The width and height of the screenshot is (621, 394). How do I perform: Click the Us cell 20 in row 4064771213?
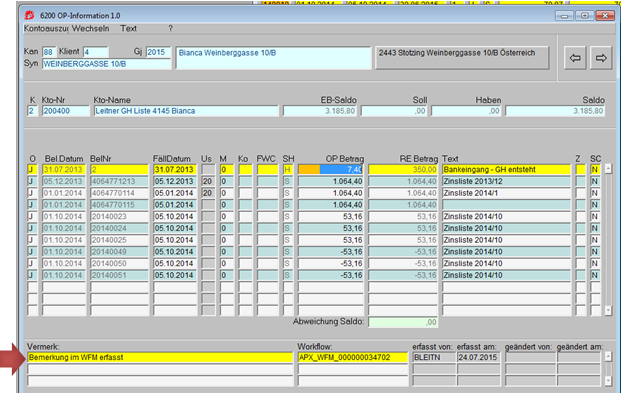[x=208, y=181]
